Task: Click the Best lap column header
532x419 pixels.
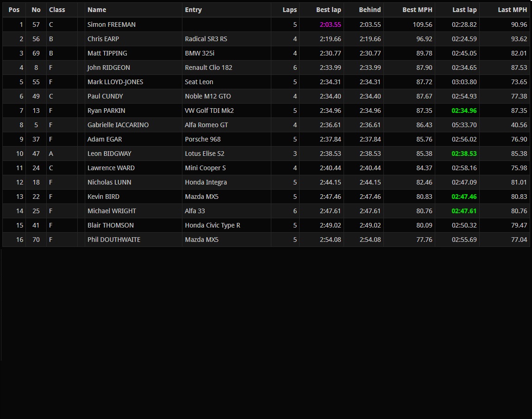Action: tap(328, 10)
